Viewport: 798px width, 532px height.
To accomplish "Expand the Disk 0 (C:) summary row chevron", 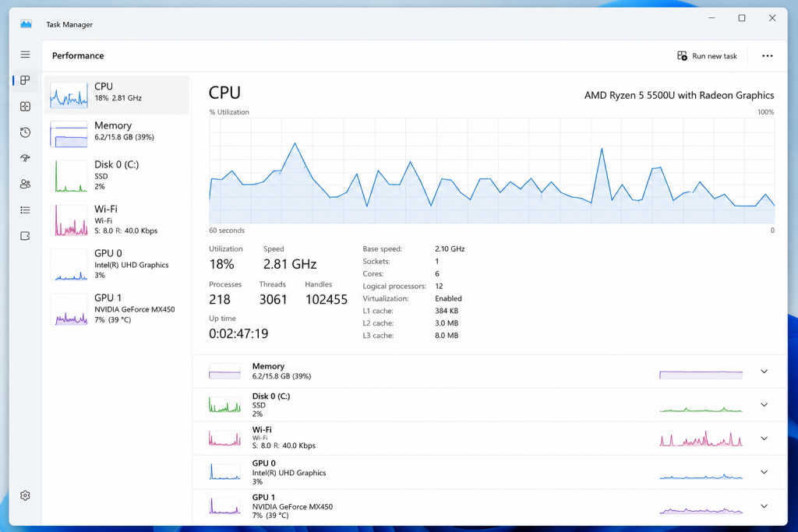I will tap(764, 405).
